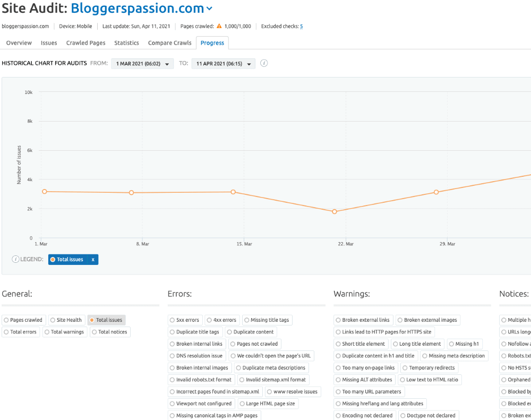This screenshot has height=420, width=531.
Task: Enable Invalid robots.txt format option
Action: [x=201, y=380]
